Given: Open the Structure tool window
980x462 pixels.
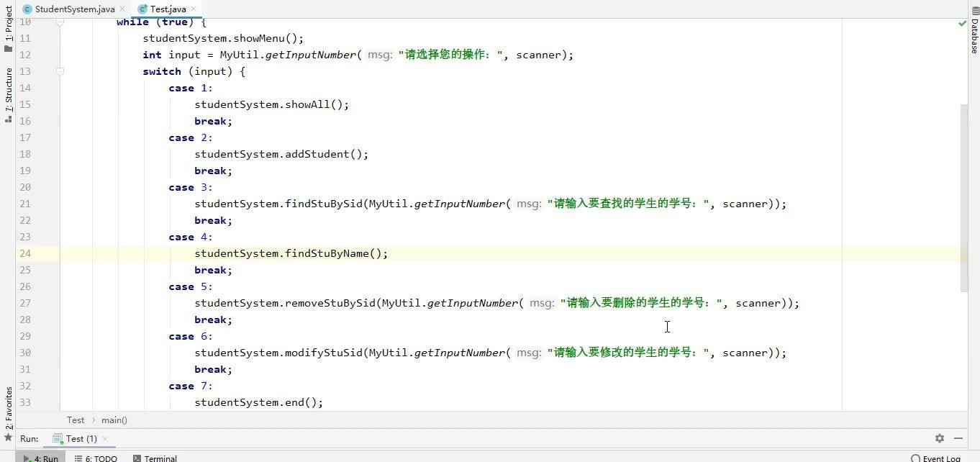Looking at the screenshot, I should click(8, 91).
